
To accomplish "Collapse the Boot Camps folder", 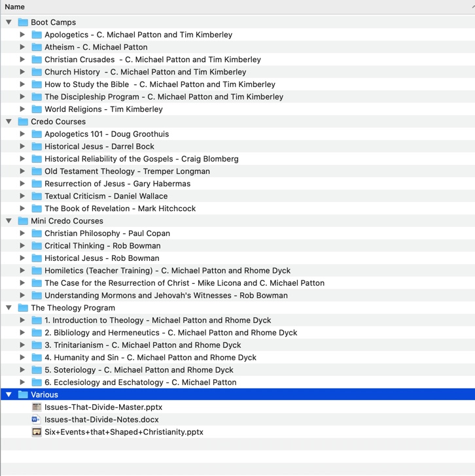I will click(x=9, y=22).
